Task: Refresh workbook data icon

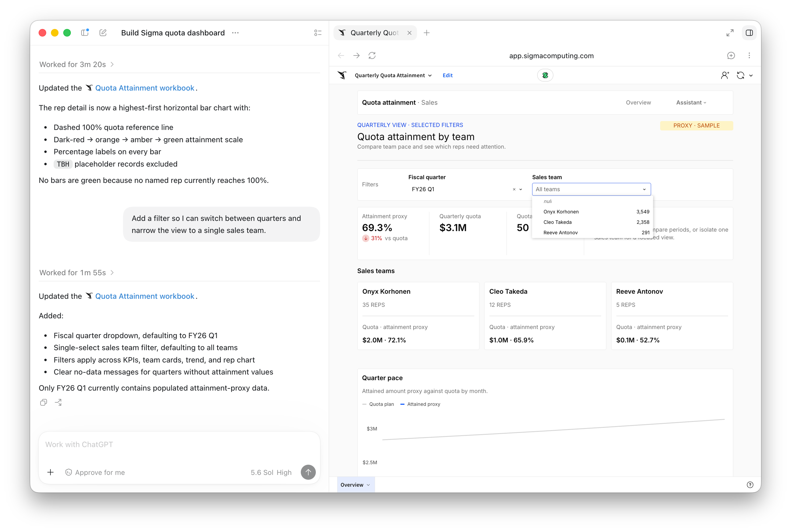Action: pyautogui.click(x=740, y=75)
